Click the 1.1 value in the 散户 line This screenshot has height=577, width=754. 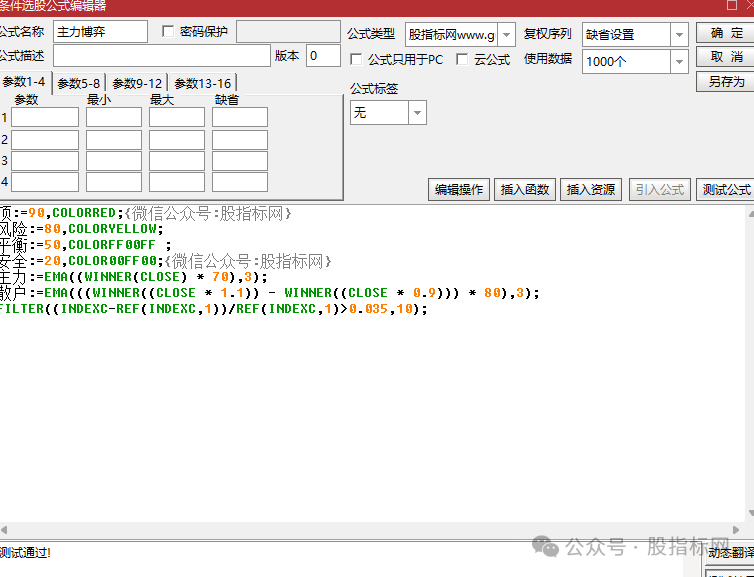[232, 293]
